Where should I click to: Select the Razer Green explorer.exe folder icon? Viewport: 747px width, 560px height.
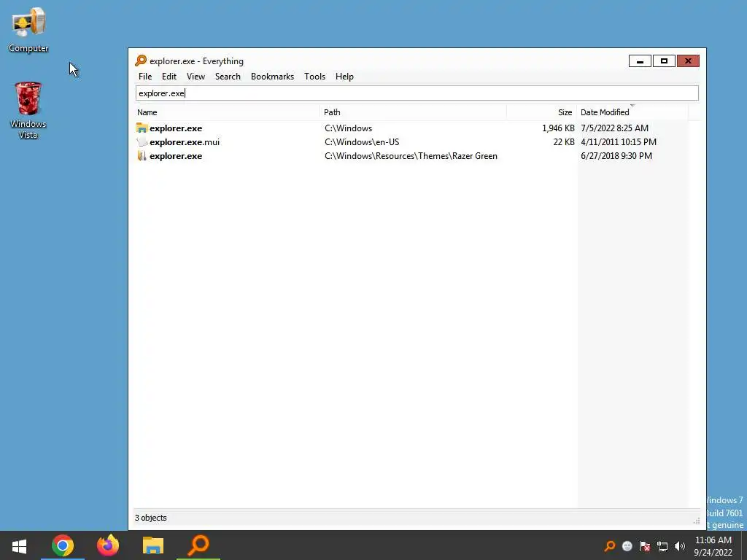[142, 156]
